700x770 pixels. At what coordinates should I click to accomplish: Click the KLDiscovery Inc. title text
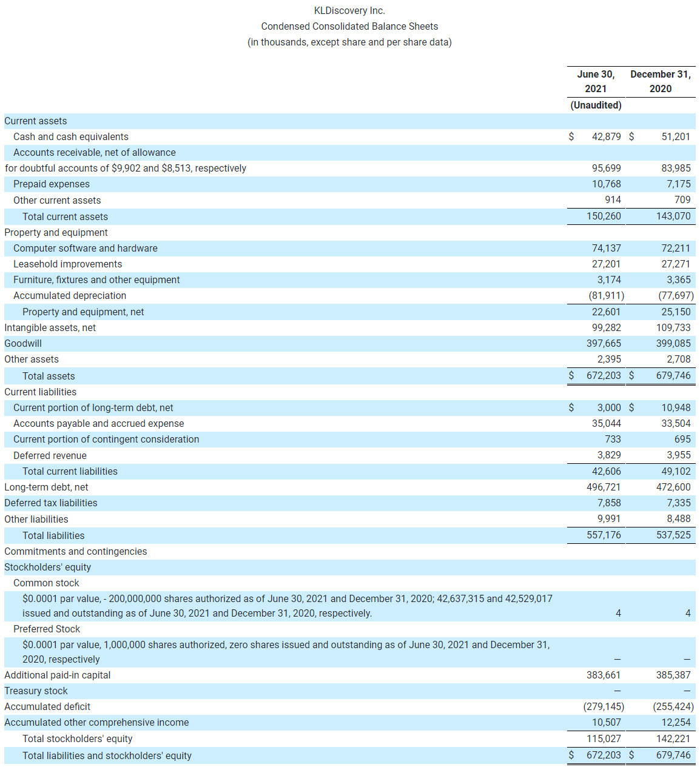pos(350,10)
